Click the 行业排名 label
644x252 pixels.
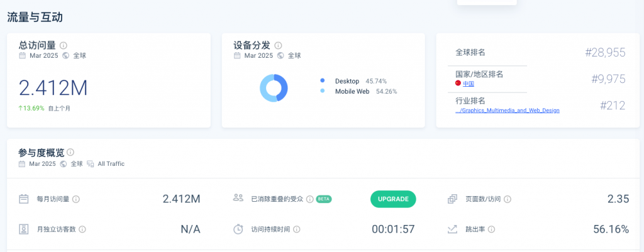click(x=470, y=101)
